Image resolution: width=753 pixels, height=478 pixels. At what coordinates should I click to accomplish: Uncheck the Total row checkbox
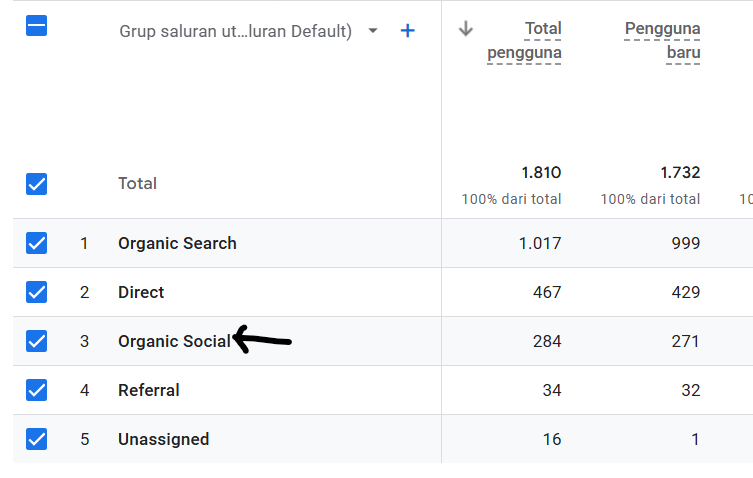click(x=36, y=184)
